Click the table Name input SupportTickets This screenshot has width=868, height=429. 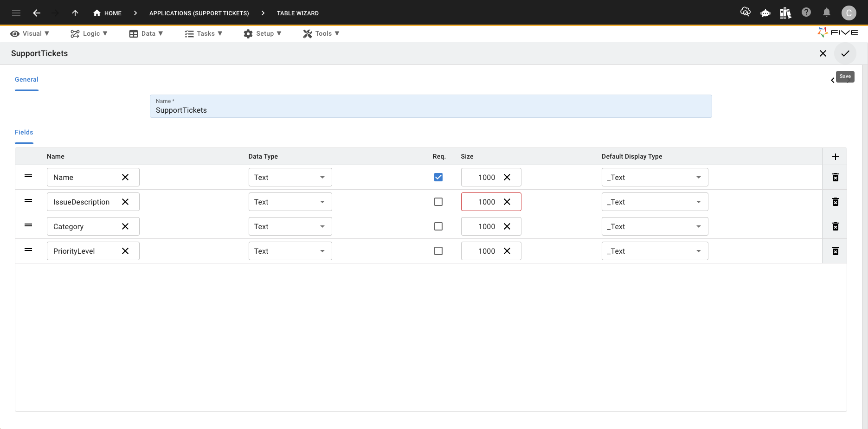pos(431,106)
